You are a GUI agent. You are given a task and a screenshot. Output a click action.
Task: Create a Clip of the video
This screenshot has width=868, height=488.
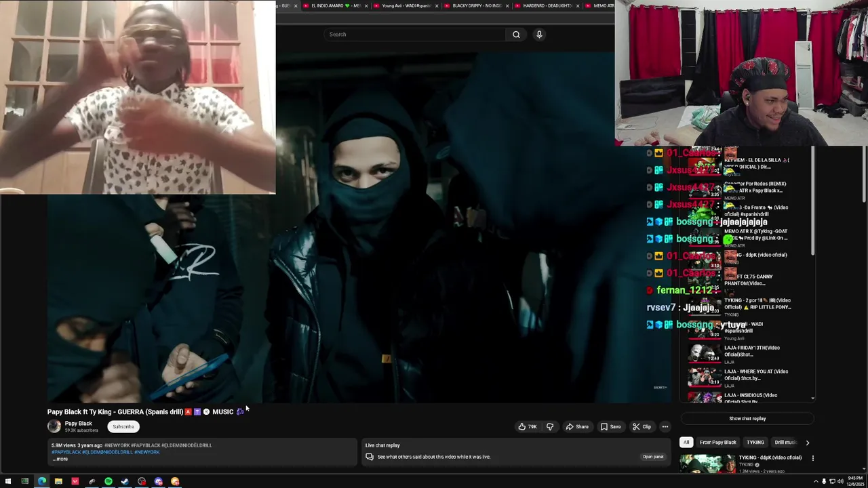point(642,427)
